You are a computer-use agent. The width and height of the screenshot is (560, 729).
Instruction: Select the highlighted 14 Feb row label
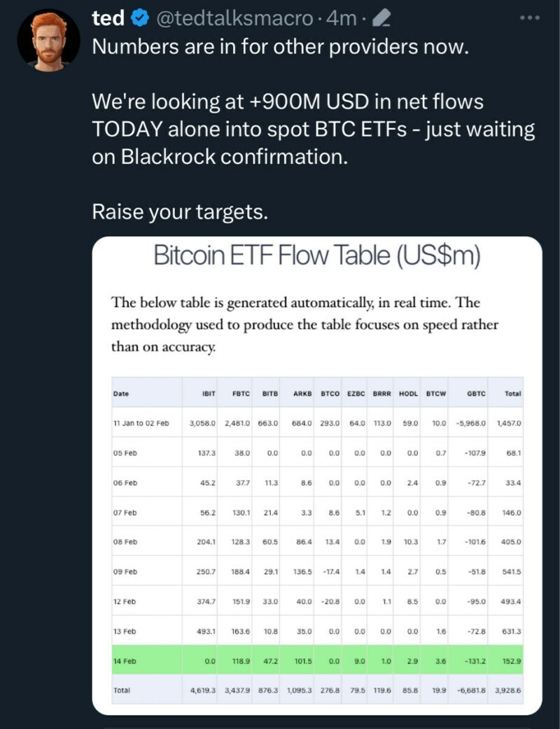[x=125, y=660]
